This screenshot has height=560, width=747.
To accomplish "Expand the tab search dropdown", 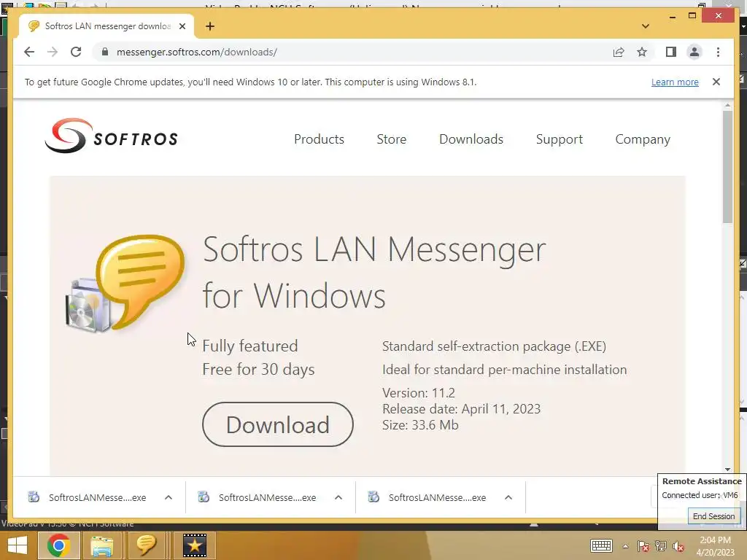I will pos(645,26).
